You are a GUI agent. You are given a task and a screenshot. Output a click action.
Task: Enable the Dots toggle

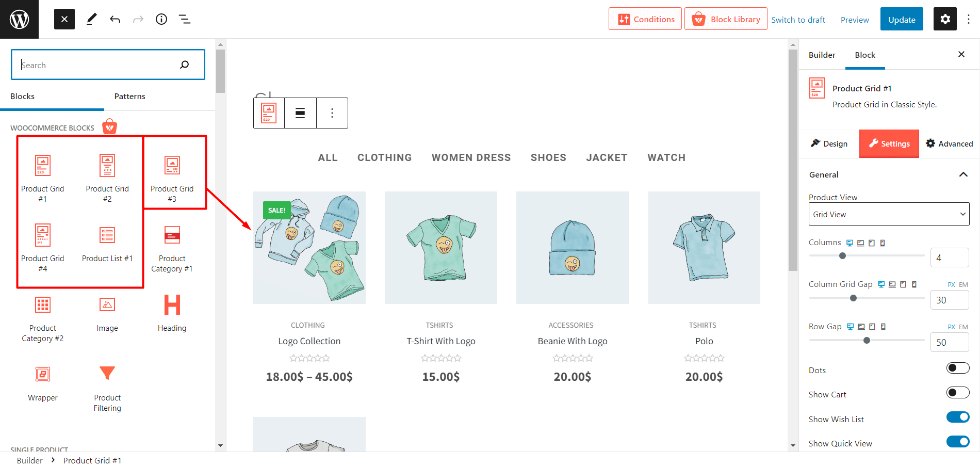958,368
